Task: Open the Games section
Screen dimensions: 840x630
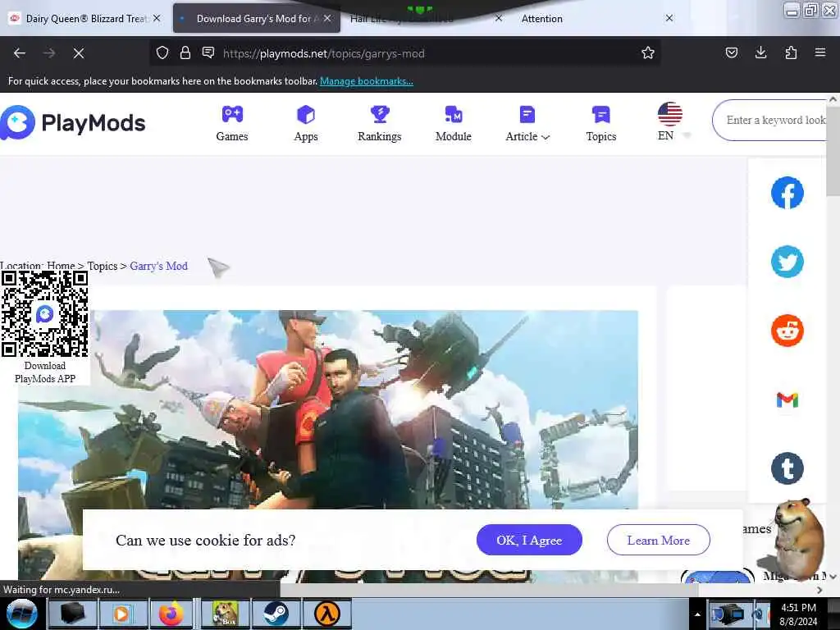Action: coord(232,124)
